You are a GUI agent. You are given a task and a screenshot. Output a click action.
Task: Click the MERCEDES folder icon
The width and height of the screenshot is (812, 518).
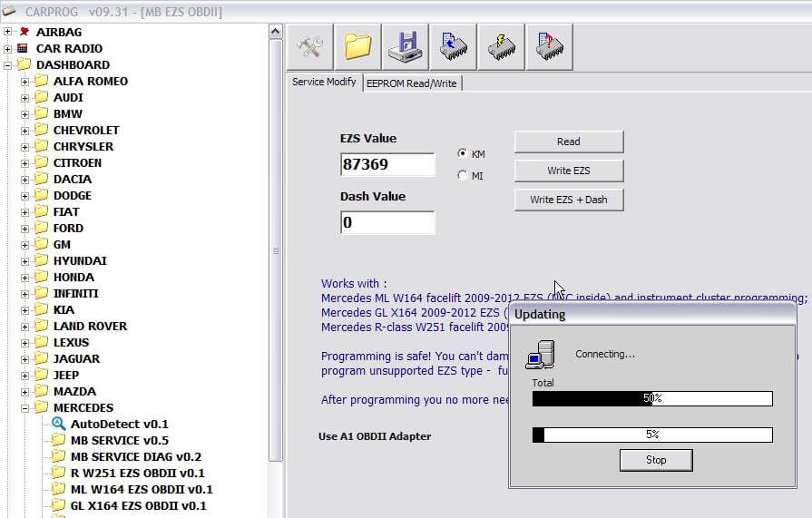pyautogui.click(x=42, y=407)
